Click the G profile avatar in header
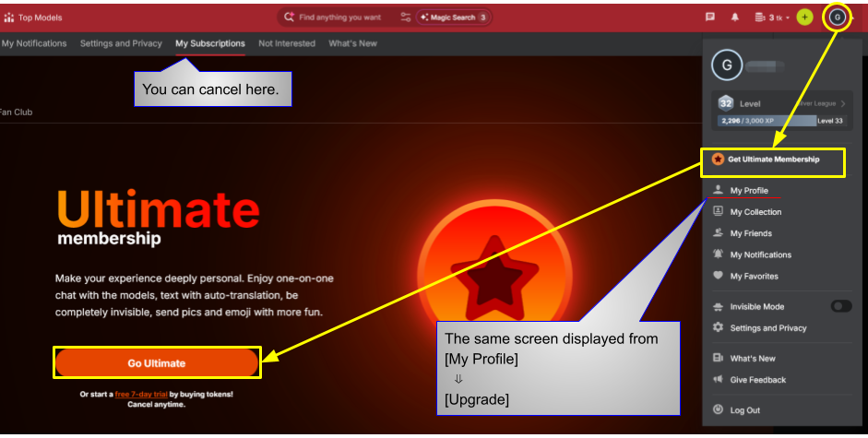Screen dimensions: 868x438 [x=837, y=18]
